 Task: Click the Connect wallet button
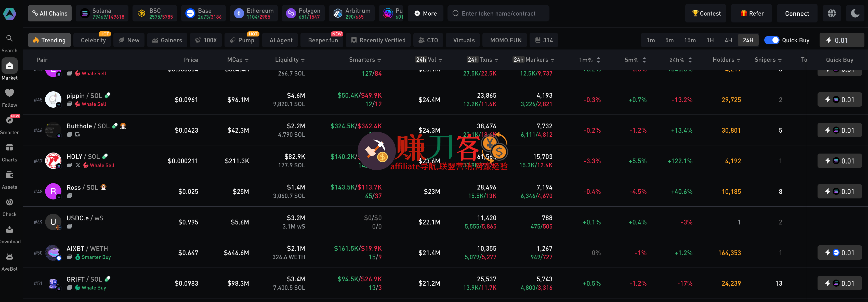pyautogui.click(x=797, y=14)
